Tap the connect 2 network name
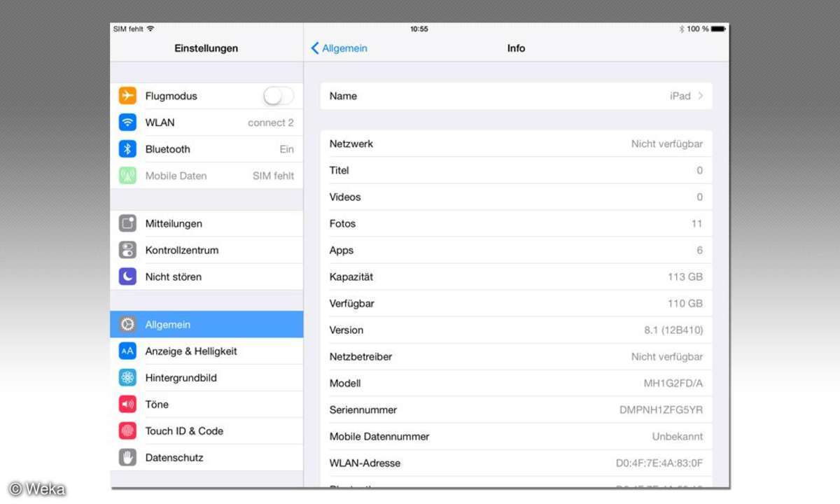Image resolution: width=840 pixels, height=504 pixels. coord(271,122)
